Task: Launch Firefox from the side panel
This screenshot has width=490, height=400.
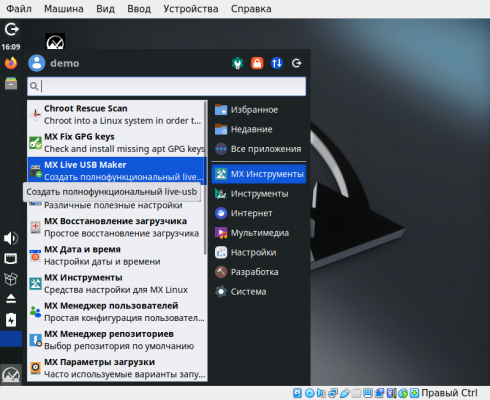Action: click(11, 63)
